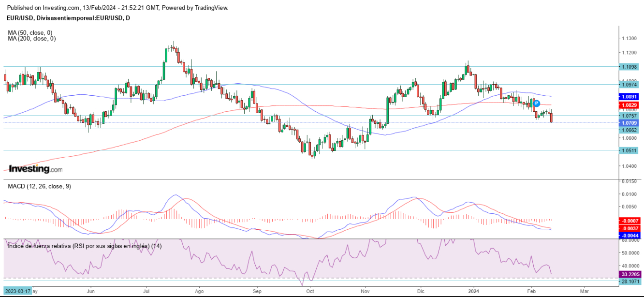Viewport: 644px width, 297px height.
Task: Click the EUR/USD symbol title
Action: coord(69,18)
